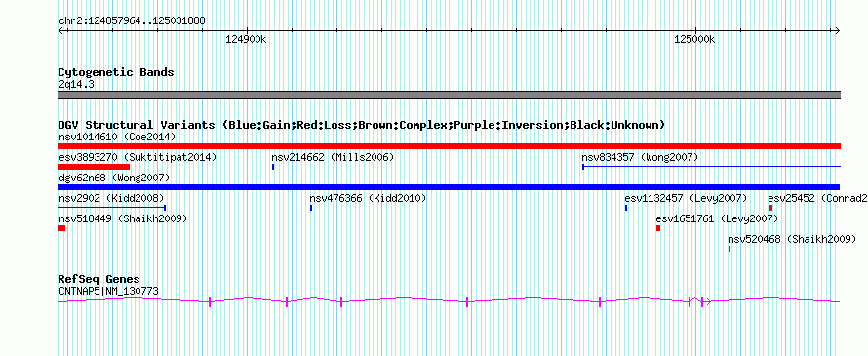Image resolution: width=868 pixels, height=356 pixels.
Task: Click the blue esv1132457 marker
Action: [626, 208]
